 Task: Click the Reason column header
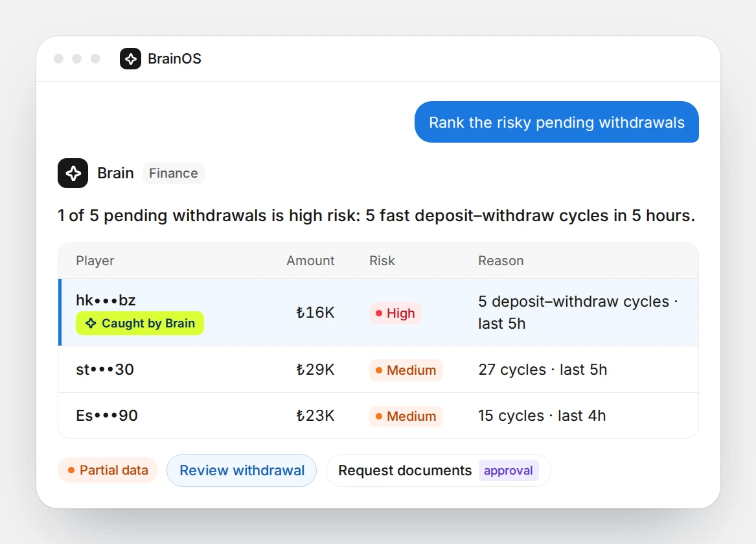point(501,261)
